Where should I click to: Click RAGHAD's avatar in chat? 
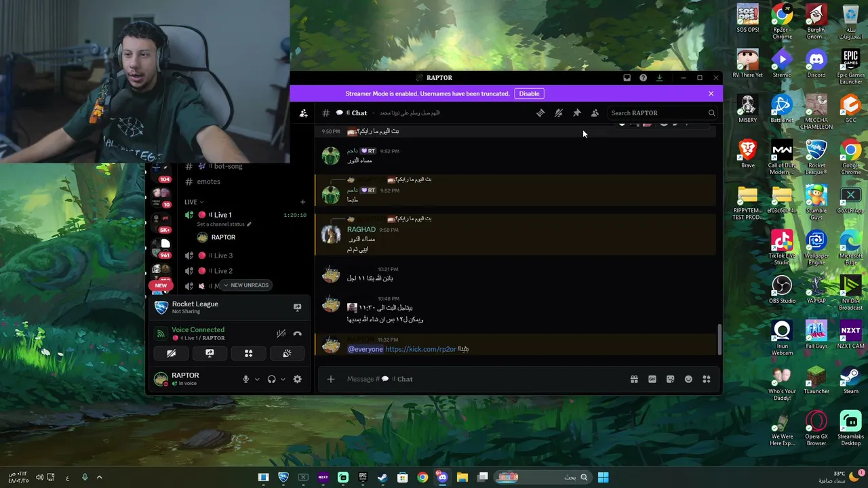331,235
